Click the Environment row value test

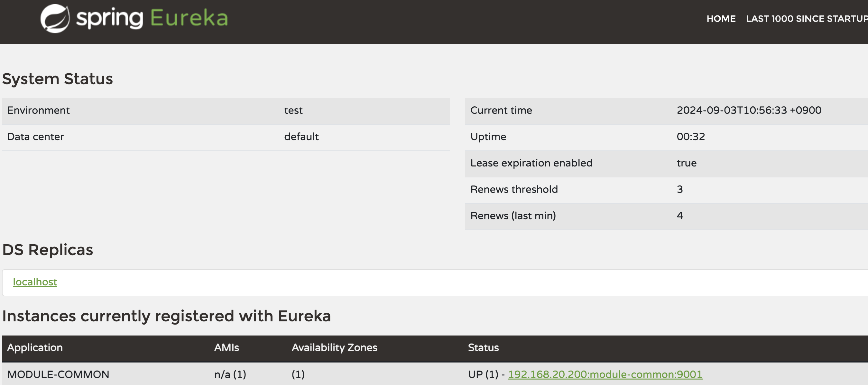[x=293, y=110]
